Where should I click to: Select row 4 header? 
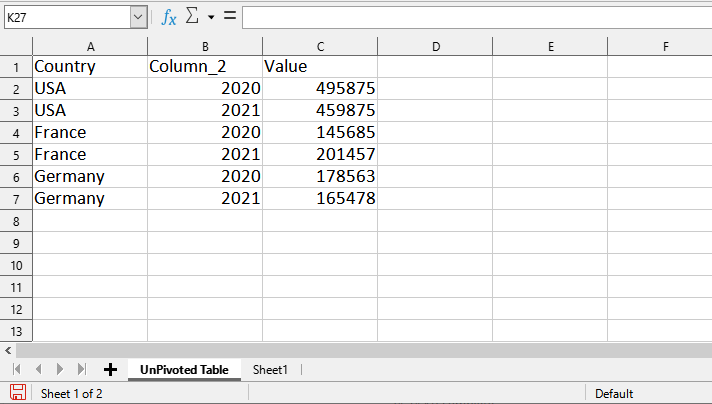coord(16,133)
